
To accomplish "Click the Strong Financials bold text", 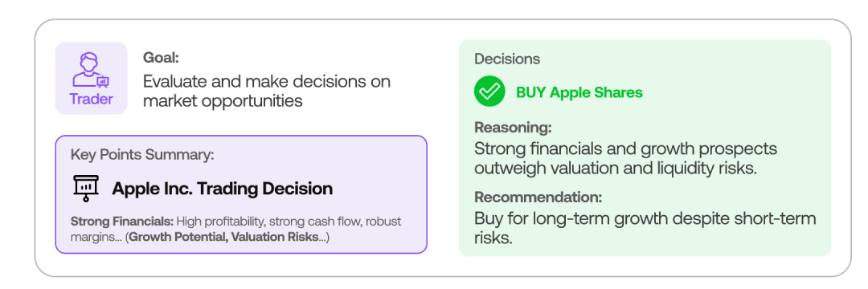I will [x=122, y=222].
